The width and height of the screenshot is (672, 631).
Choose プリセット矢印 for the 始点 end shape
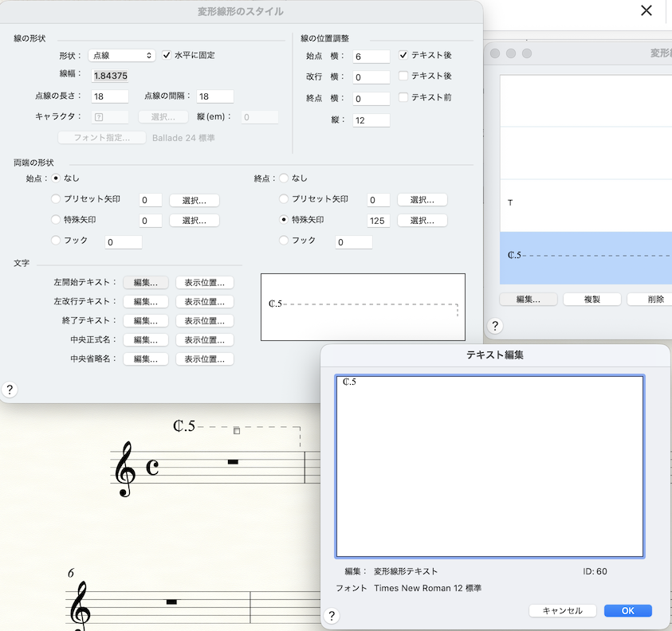click(x=56, y=199)
